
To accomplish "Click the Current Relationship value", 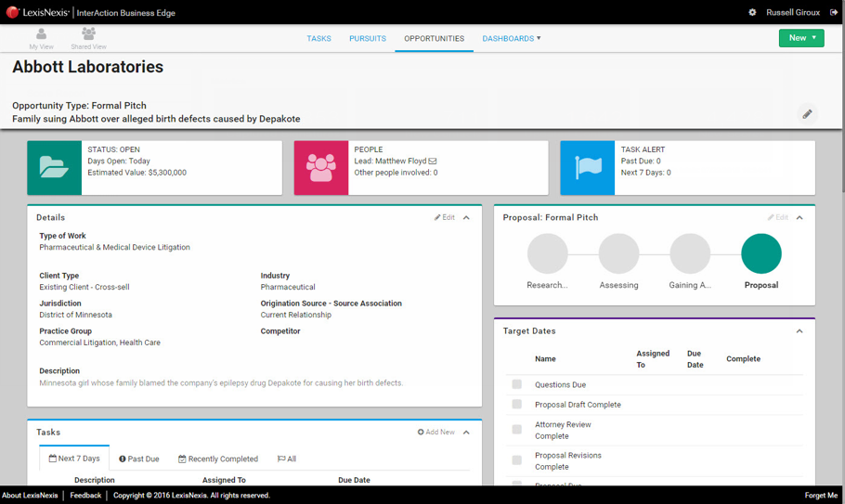I will click(x=296, y=315).
